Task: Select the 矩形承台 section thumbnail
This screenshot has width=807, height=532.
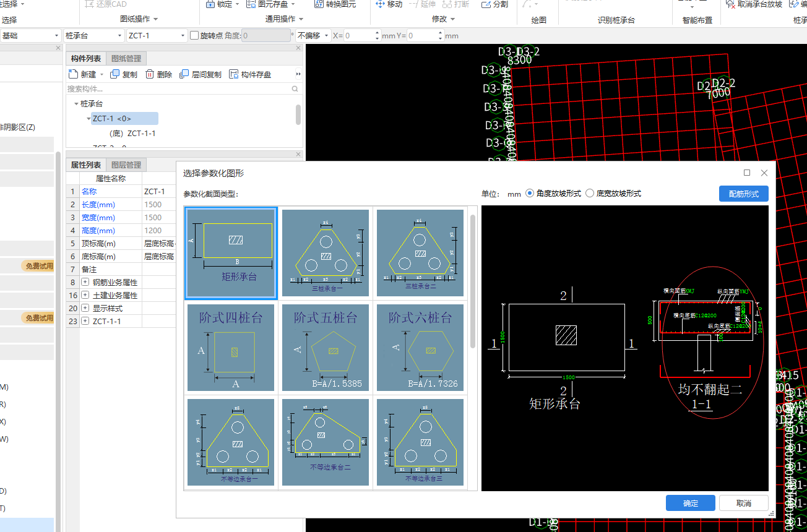Action: [x=231, y=253]
